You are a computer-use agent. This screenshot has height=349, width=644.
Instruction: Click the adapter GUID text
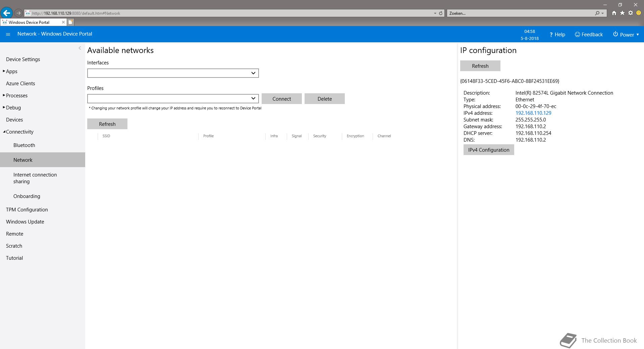click(510, 81)
